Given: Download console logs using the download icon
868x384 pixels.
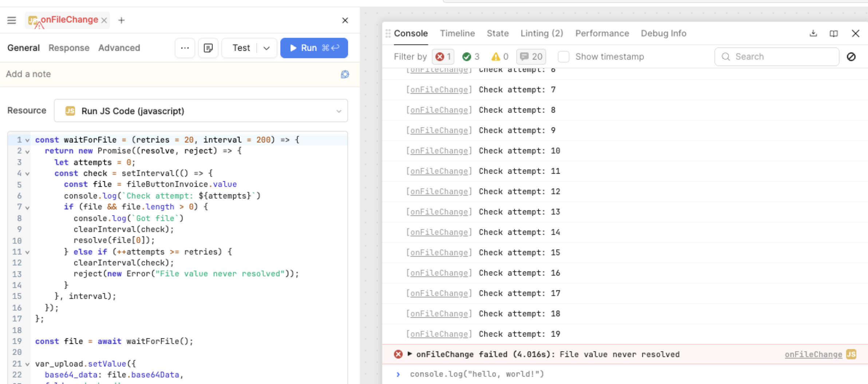Looking at the screenshot, I should click(813, 33).
